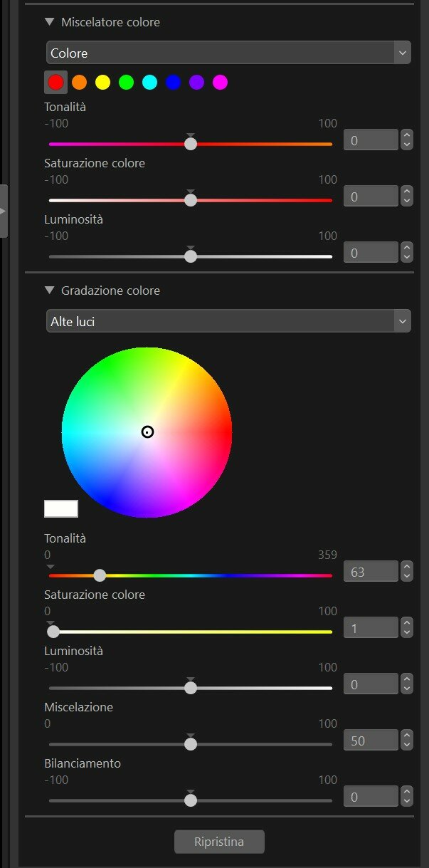Pick the green color dot

(x=126, y=83)
